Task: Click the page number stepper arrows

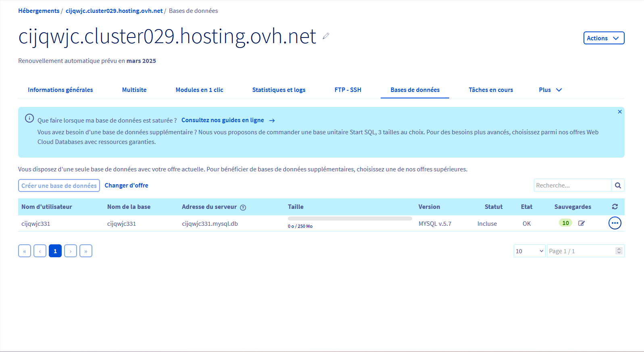Action: click(619, 251)
